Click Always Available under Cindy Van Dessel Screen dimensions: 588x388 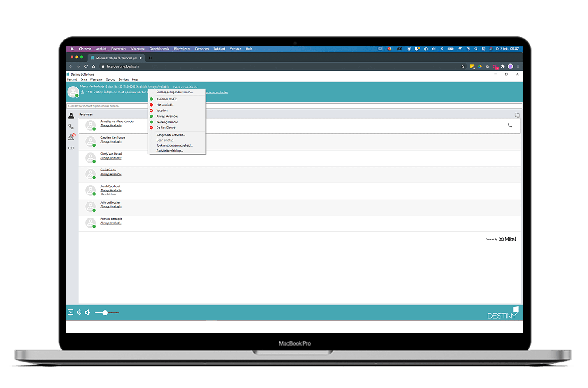click(111, 158)
